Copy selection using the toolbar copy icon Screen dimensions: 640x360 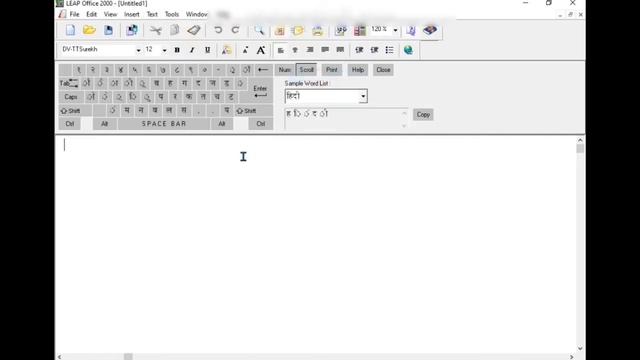coord(175,30)
